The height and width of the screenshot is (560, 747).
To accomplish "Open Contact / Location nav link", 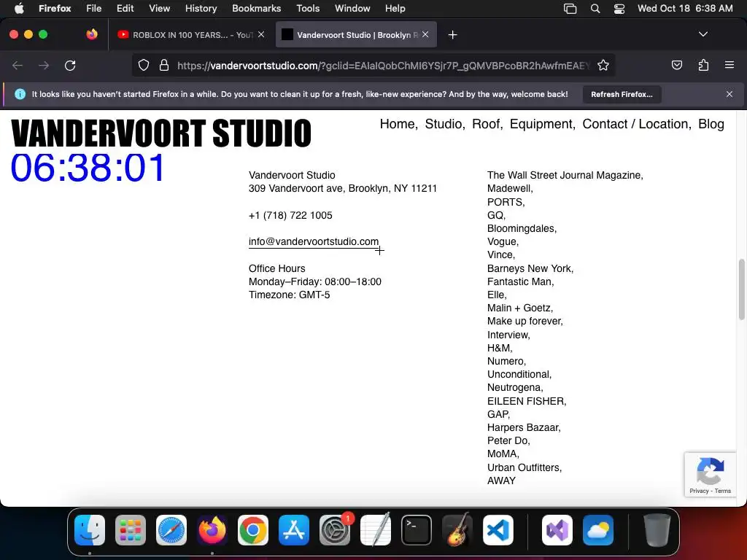I will pyautogui.click(x=635, y=124).
